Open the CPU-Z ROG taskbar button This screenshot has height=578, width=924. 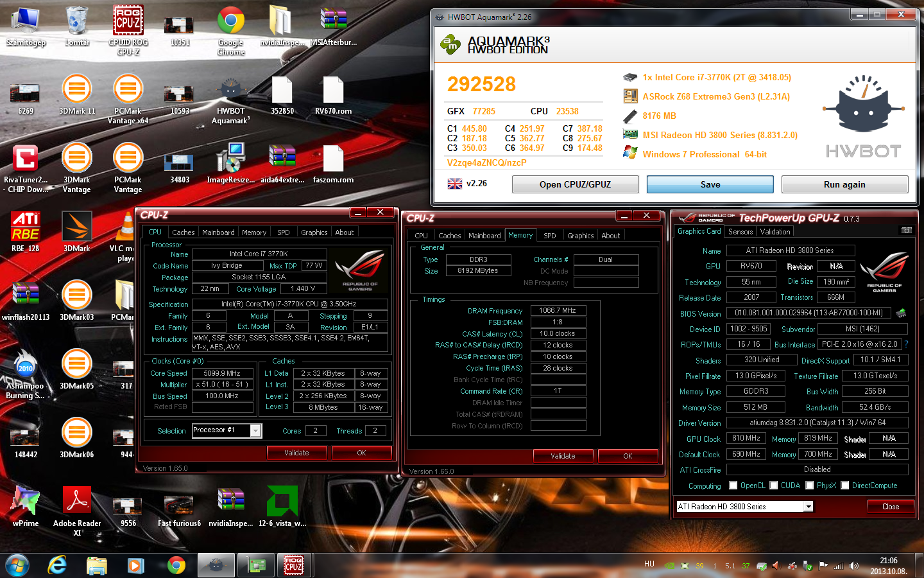pyautogui.click(x=294, y=565)
